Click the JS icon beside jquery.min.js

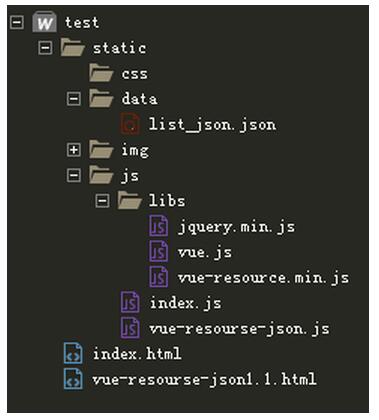pos(159,226)
